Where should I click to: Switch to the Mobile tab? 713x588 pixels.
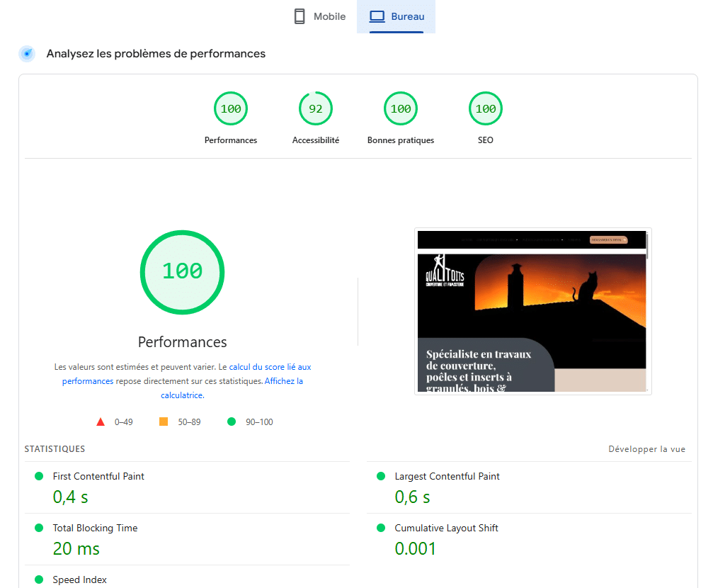tap(319, 16)
